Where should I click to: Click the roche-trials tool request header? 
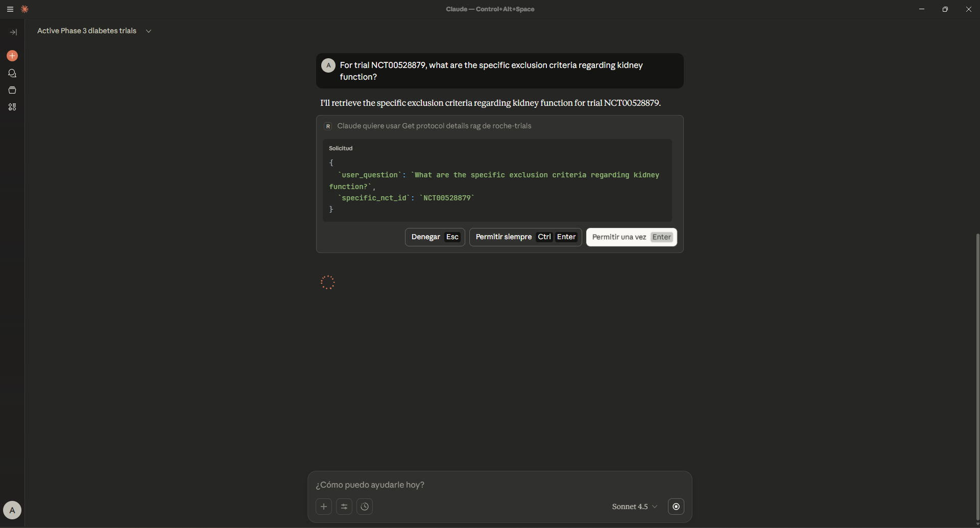[x=434, y=126]
